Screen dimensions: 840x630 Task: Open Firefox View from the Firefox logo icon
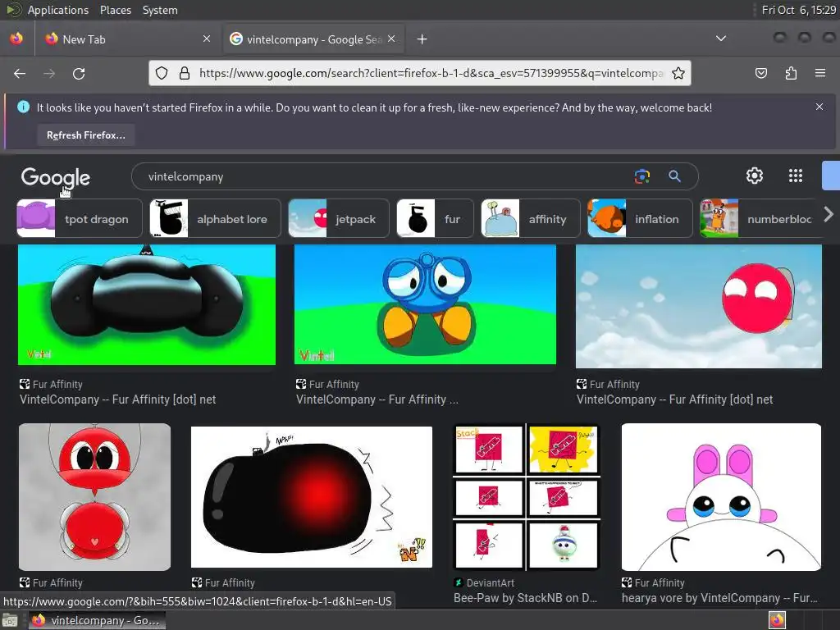(x=16, y=39)
